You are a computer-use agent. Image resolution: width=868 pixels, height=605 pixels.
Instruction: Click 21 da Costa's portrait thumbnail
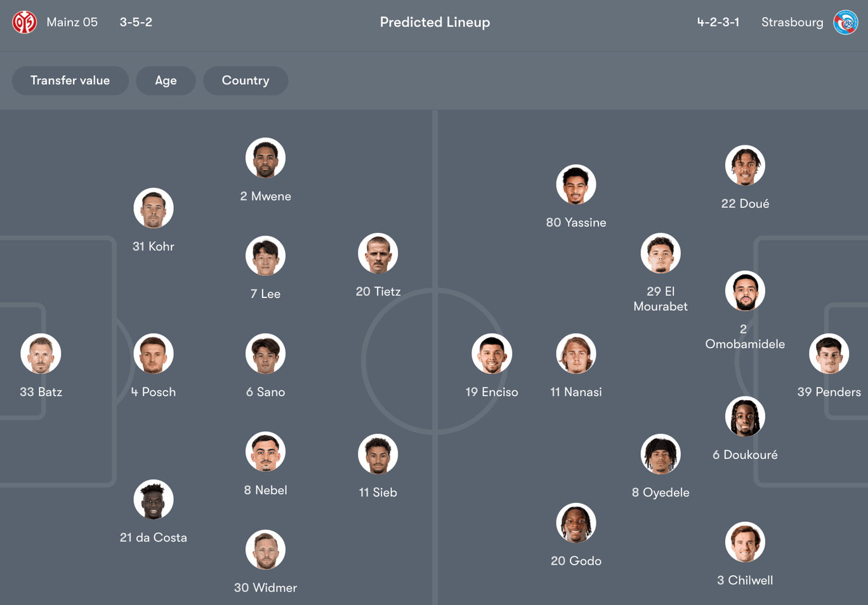[x=153, y=499]
